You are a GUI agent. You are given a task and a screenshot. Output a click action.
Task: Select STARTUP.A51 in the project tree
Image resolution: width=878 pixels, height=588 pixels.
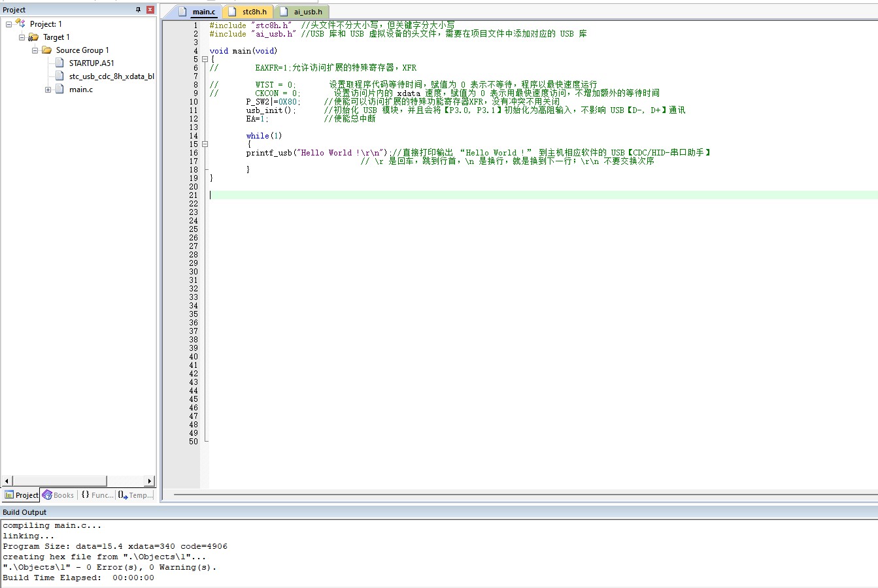pyautogui.click(x=92, y=63)
